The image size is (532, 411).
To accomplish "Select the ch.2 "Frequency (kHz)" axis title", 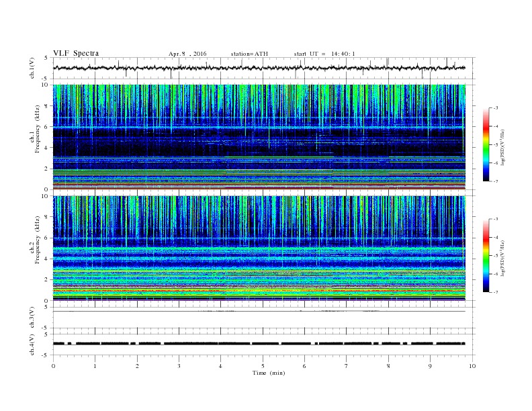I will (38, 239).
